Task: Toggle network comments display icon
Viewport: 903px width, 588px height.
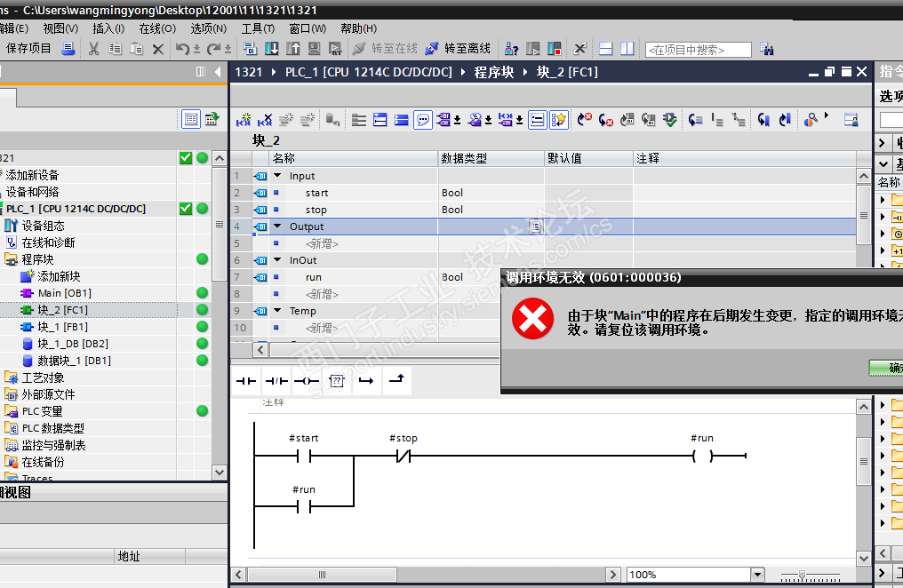Action: pyautogui.click(x=537, y=120)
